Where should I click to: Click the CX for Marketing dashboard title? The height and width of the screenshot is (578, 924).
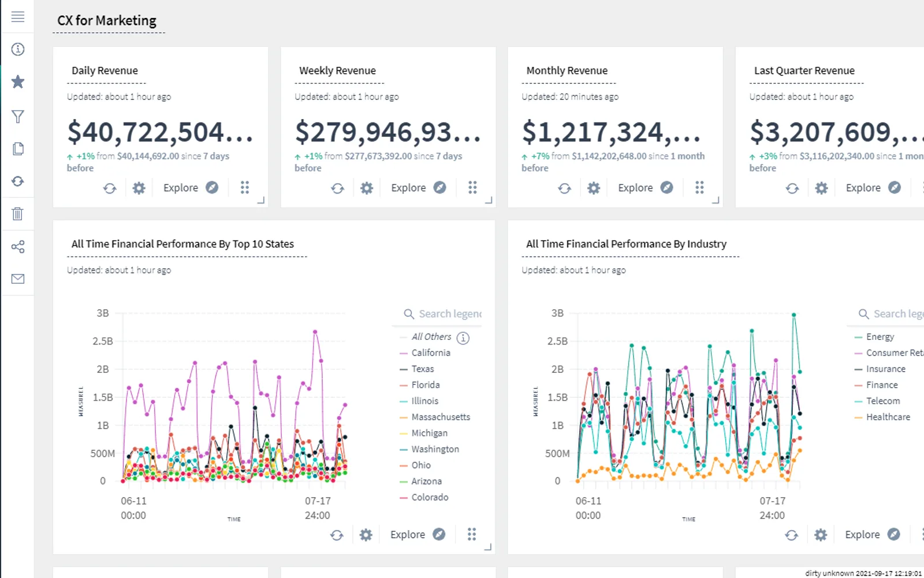pyautogui.click(x=107, y=21)
